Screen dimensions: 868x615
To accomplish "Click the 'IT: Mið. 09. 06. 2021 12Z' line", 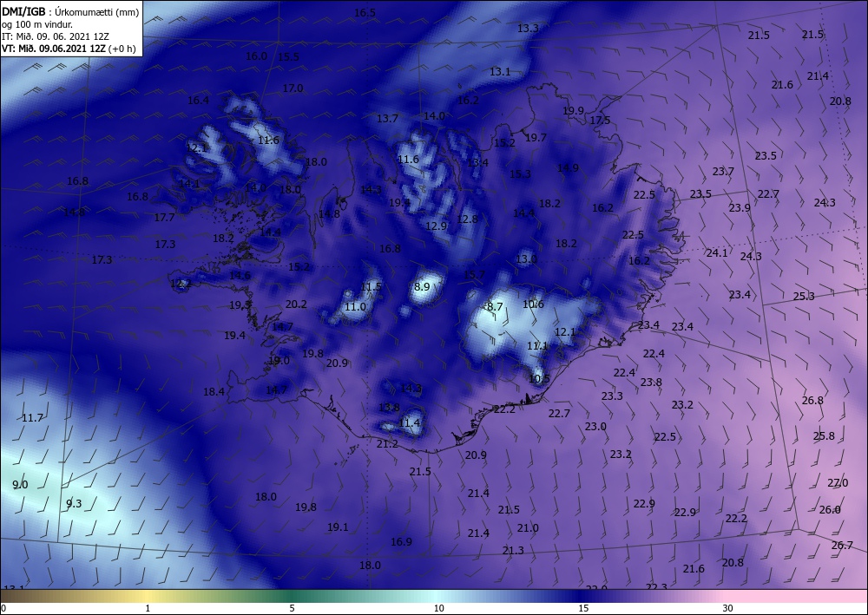I will click(x=55, y=36).
